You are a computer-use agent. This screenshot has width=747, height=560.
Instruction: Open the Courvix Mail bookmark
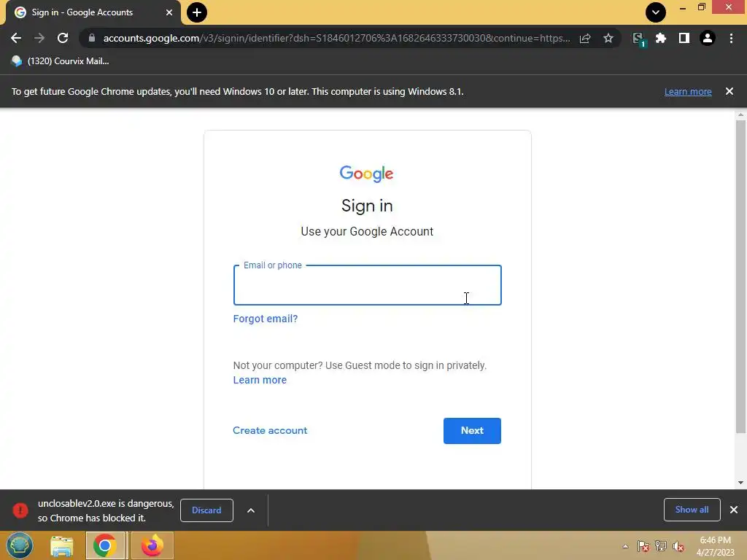coord(61,61)
